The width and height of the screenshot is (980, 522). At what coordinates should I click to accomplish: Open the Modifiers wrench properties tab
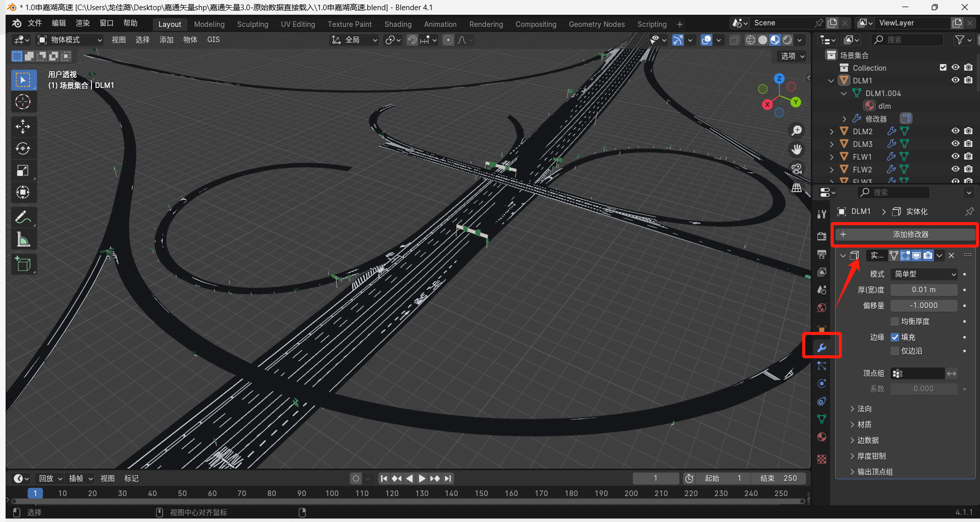coord(821,348)
